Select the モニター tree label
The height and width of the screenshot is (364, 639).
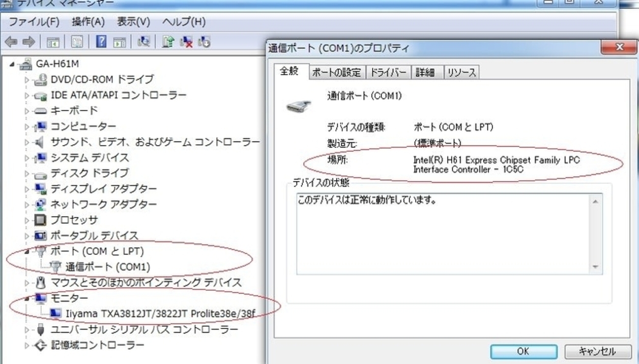[x=69, y=298]
